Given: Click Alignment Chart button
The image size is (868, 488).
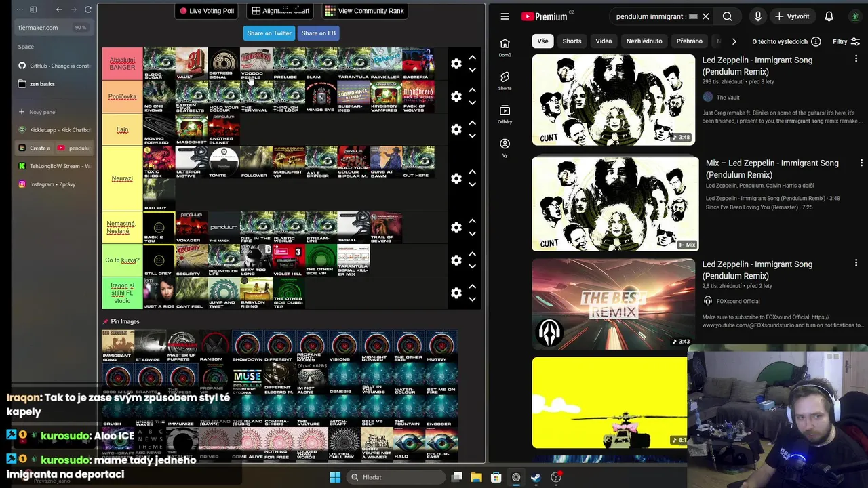Looking at the screenshot, I should coord(280,11).
